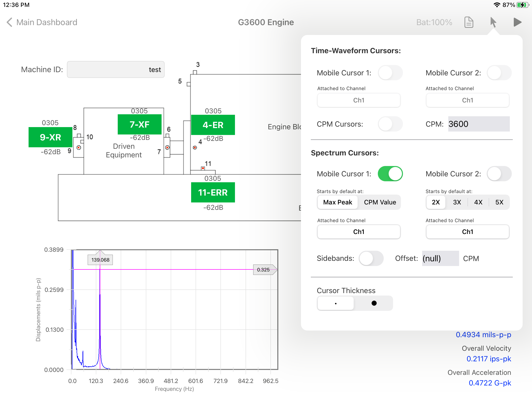This screenshot has height=399, width=532.
Task: Choose the 3X harmonic segment
Action: 457,202
